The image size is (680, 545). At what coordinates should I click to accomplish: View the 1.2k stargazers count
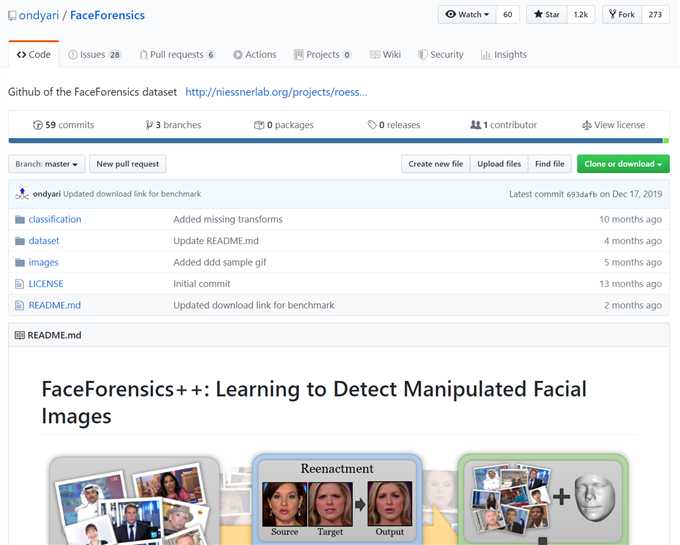click(x=581, y=14)
